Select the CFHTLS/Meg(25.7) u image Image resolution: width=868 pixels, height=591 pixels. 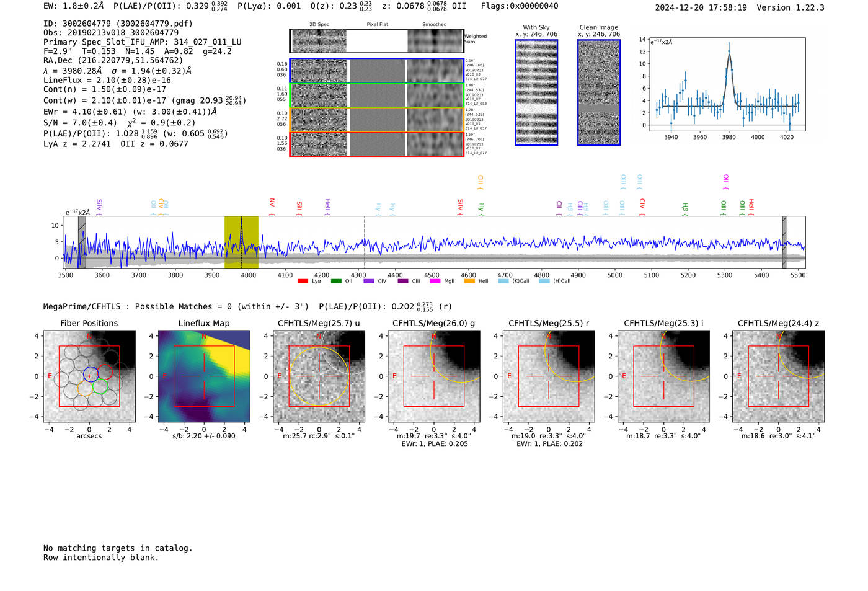[319, 376]
